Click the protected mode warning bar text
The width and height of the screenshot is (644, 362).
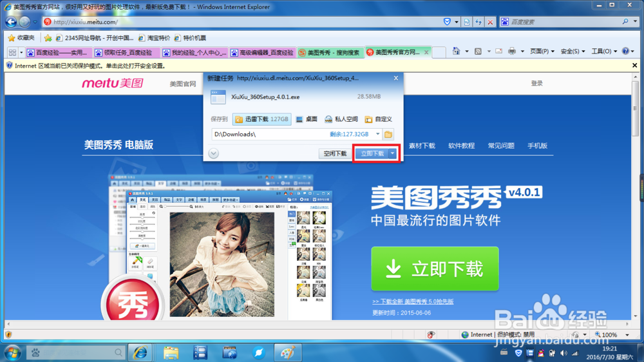coord(90,66)
